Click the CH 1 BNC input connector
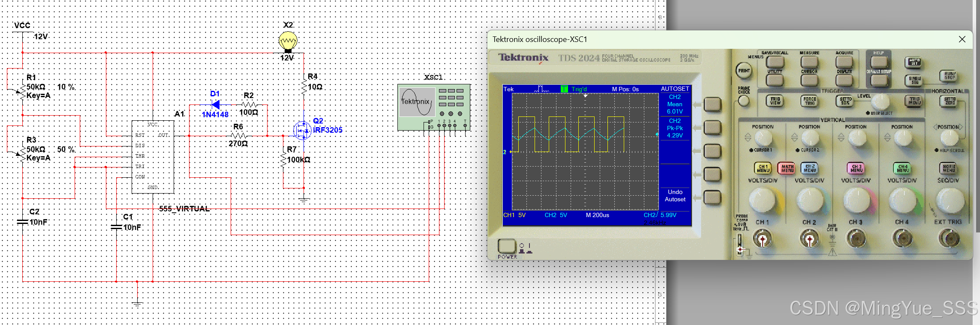 763,239
